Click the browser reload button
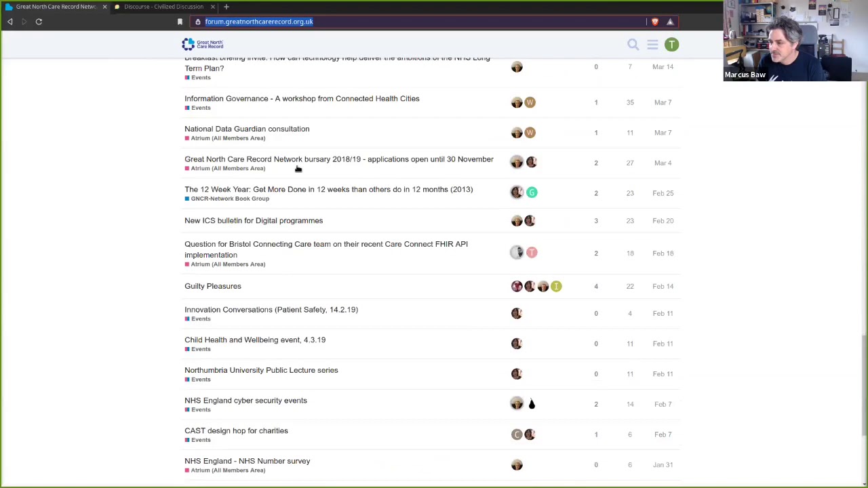Screen dimensions: 868x488 point(39,22)
